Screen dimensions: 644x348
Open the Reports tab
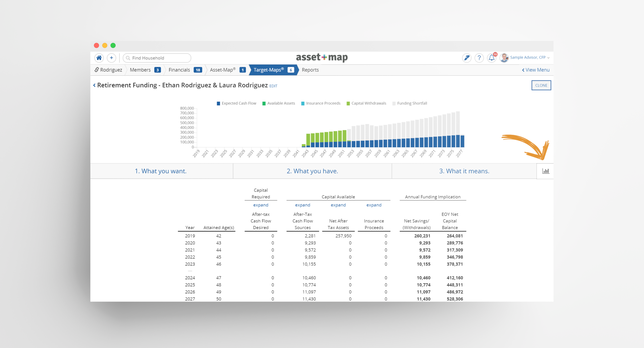[310, 70]
